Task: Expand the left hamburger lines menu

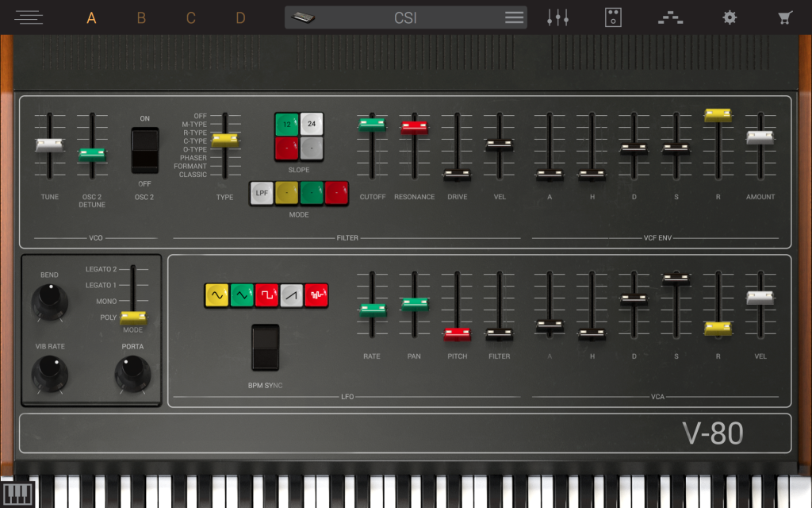Action: pyautogui.click(x=29, y=17)
